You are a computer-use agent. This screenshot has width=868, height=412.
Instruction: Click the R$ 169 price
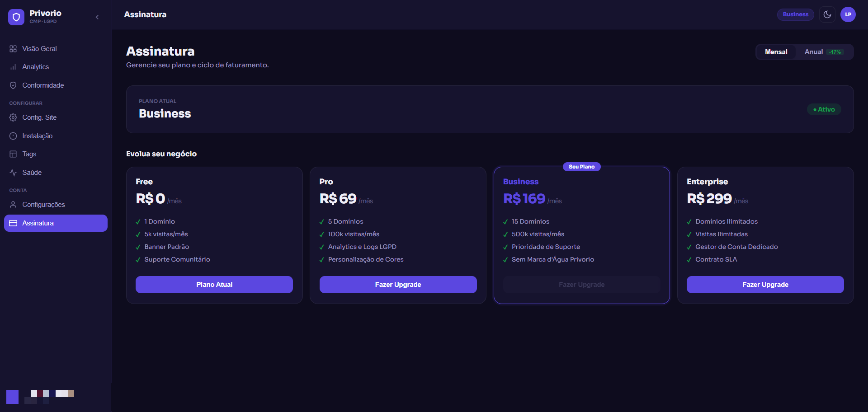524,199
